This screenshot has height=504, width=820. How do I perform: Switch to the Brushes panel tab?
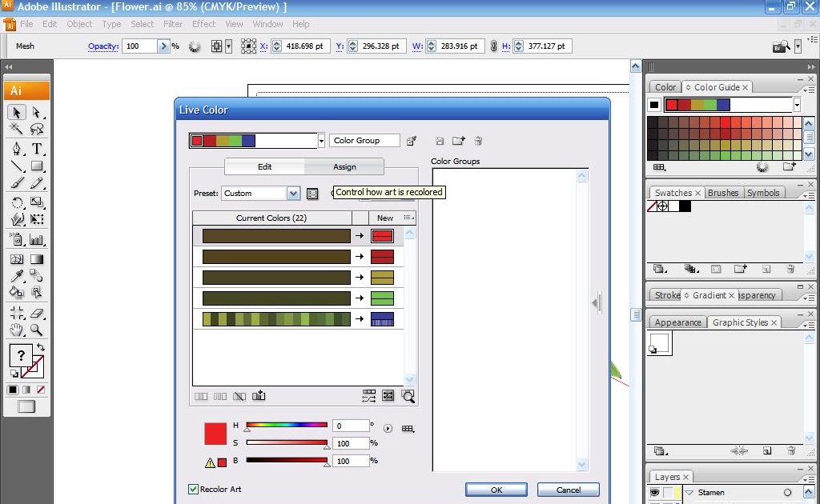[723, 193]
